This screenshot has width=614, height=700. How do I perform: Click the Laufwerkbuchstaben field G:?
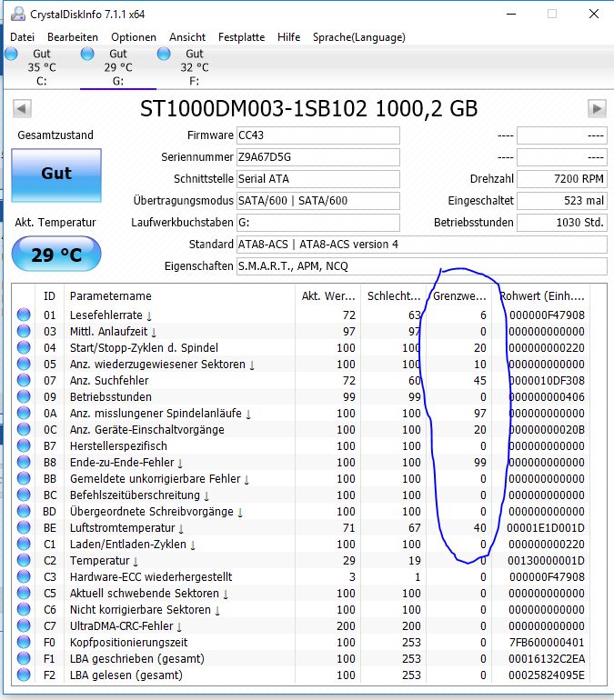[318, 223]
